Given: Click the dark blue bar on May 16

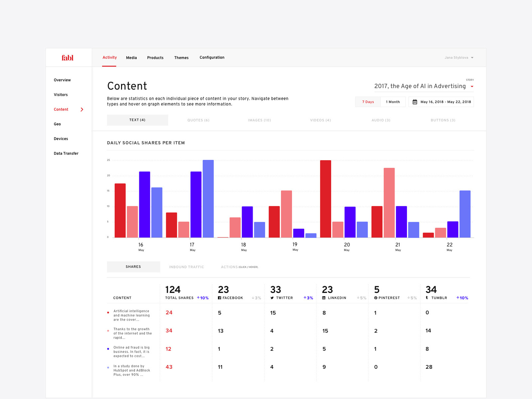Looking at the screenshot, I should click(145, 204).
